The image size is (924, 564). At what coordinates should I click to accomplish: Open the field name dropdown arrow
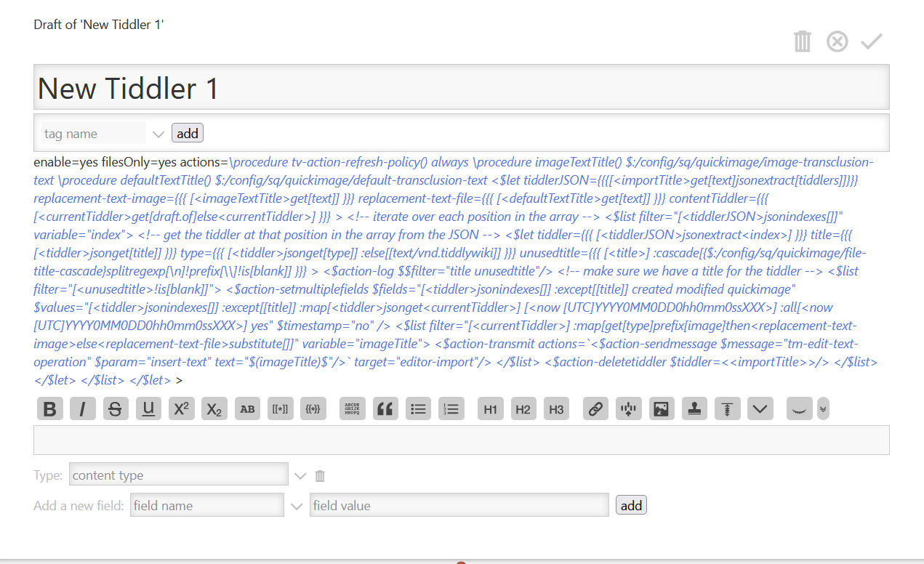296,506
